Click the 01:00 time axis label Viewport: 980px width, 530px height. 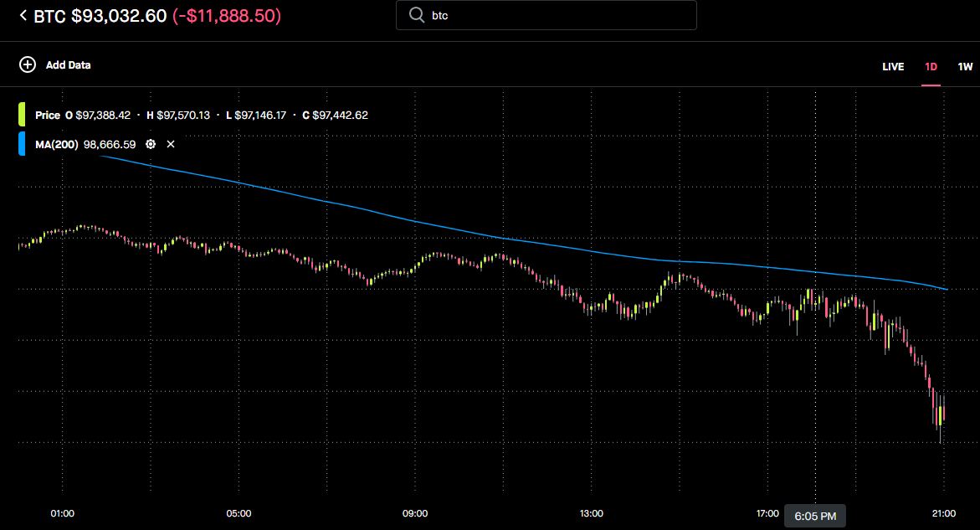coord(63,513)
